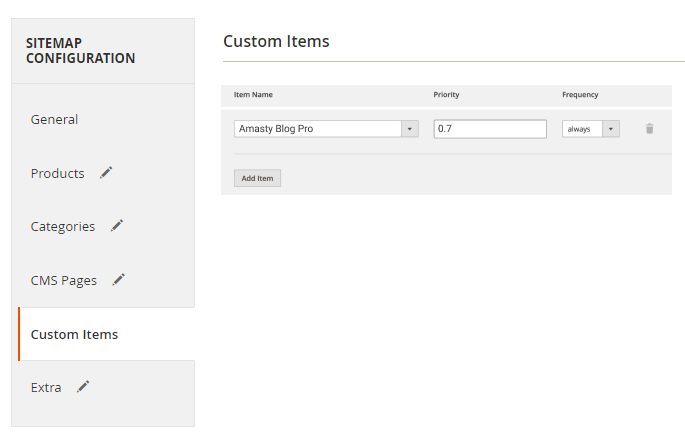Click the Add Item button
Image resolution: width=685 pixels, height=438 pixels.
click(x=257, y=178)
